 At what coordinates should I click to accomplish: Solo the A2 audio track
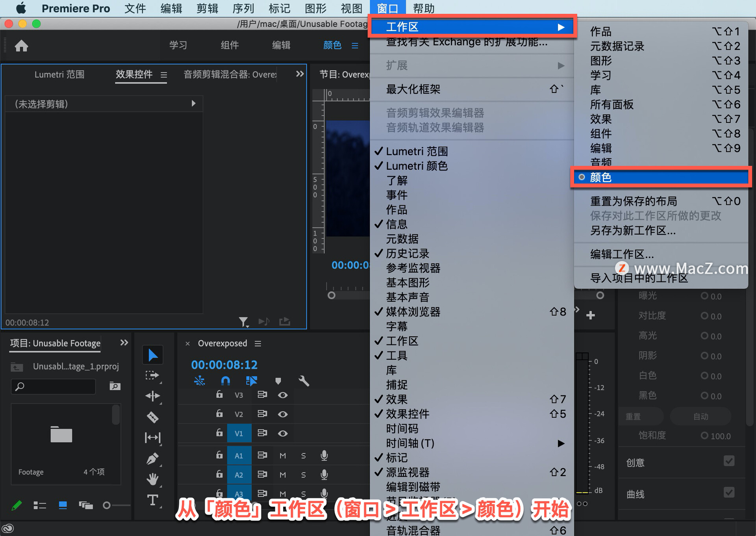pyautogui.click(x=303, y=475)
